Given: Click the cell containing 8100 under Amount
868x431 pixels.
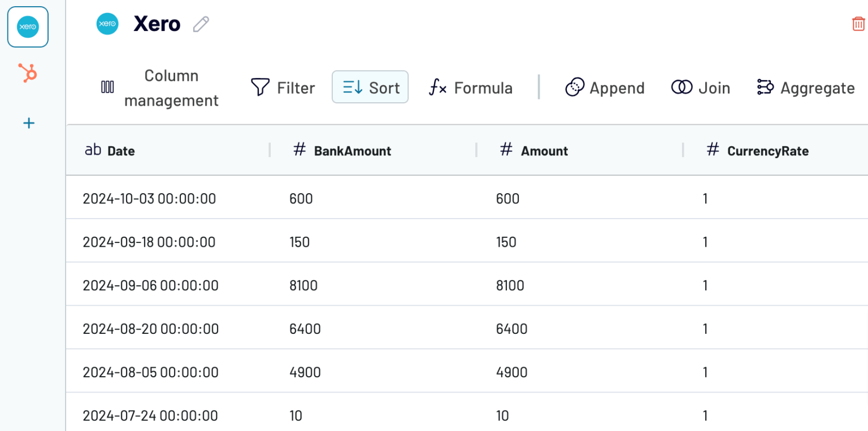Looking at the screenshot, I should tap(510, 285).
